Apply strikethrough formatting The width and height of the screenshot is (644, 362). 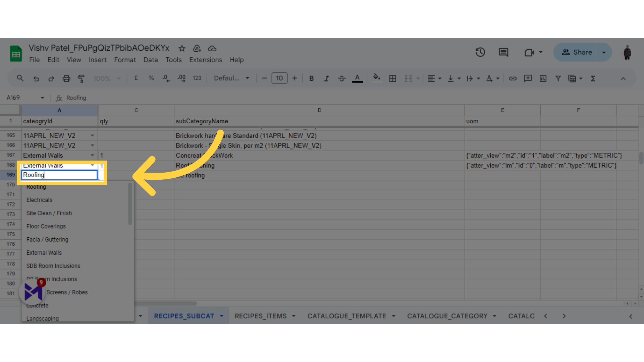click(x=342, y=78)
